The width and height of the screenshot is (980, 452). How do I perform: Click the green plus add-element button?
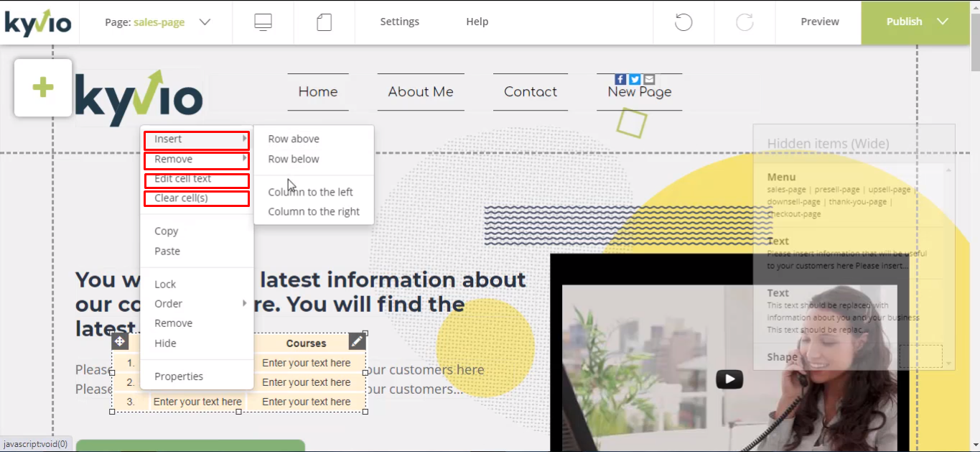click(x=43, y=88)
